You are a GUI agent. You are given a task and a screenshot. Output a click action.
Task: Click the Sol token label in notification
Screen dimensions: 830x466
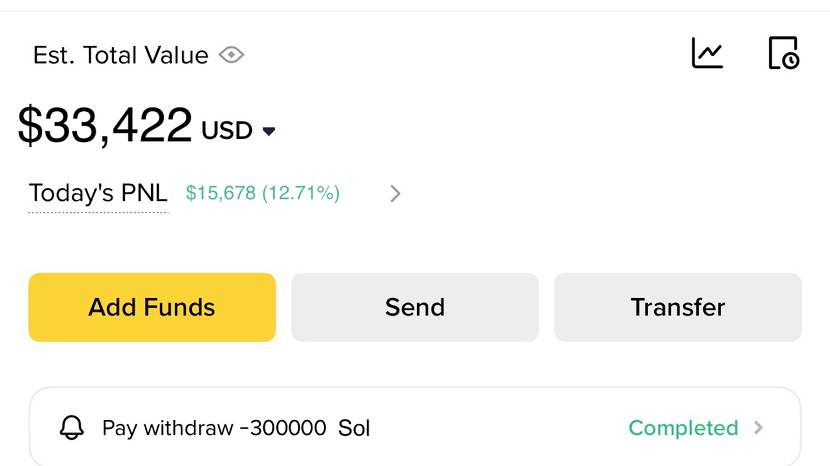[354, 428]
